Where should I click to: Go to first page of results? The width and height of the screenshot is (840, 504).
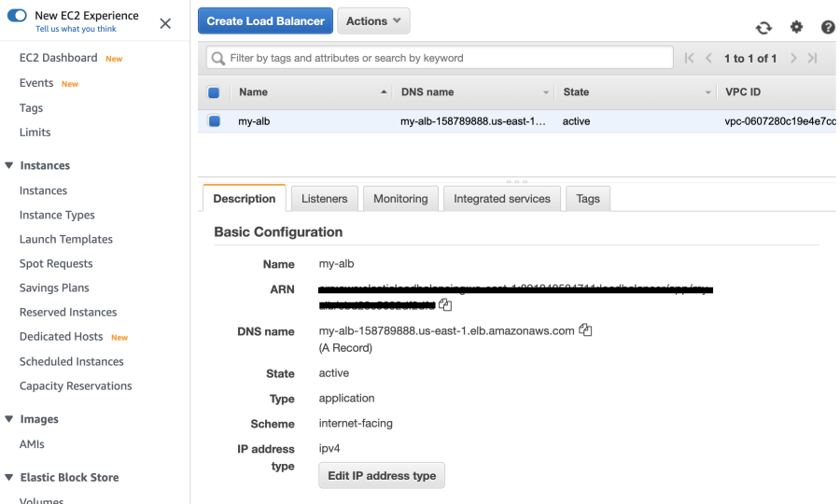pos(689,58)
